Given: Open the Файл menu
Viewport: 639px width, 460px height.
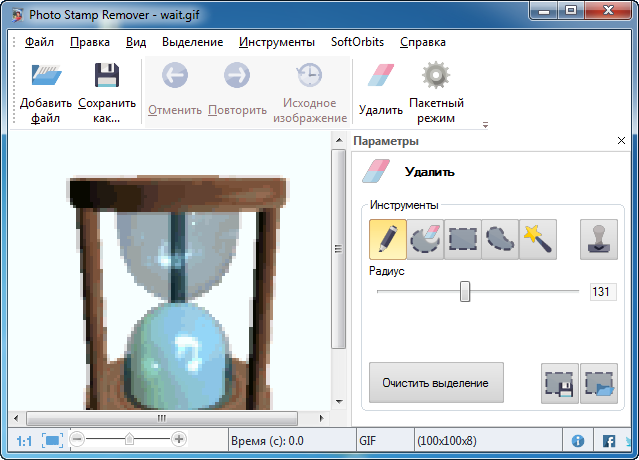Looking at the screenshot, I should (39, 42).
